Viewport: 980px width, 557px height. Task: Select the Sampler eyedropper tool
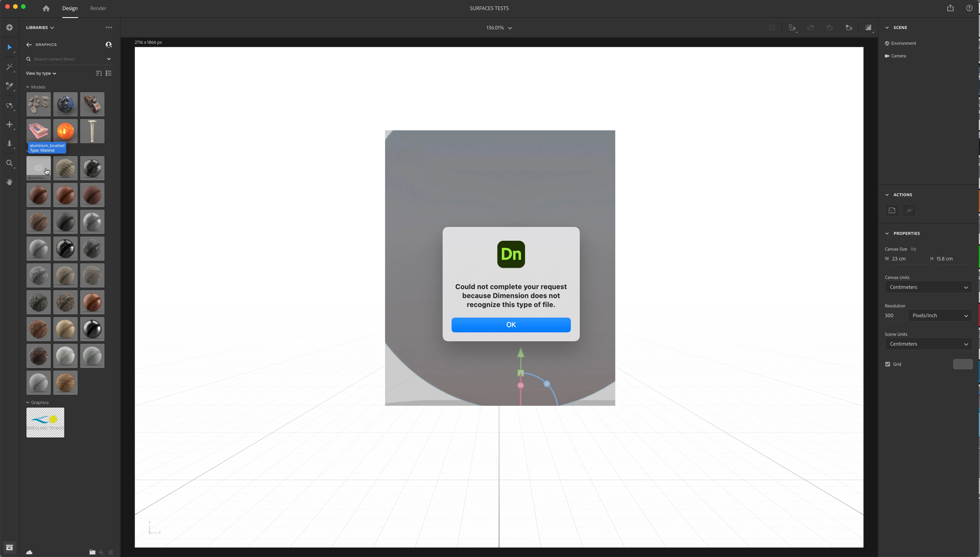click(9, 86)
